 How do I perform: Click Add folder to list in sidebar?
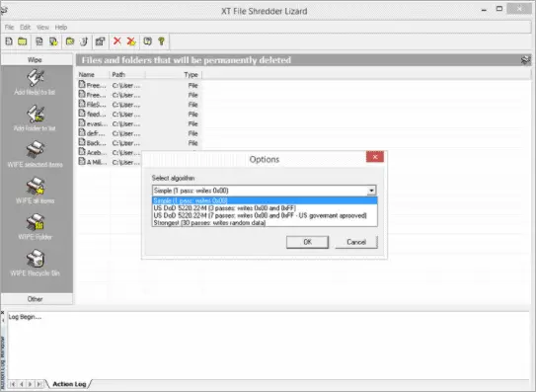35,118
